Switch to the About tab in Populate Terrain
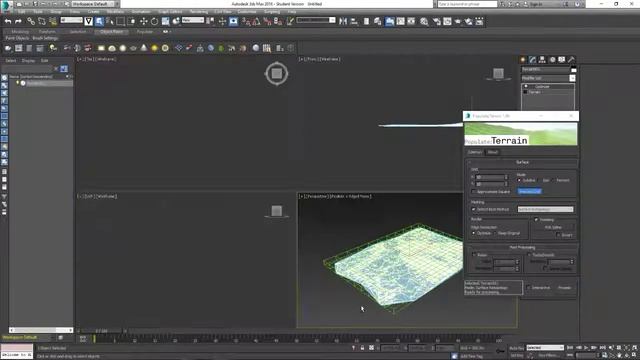This screenshot has width=640, height=360. pyautogui.click(x=493, y=152)
